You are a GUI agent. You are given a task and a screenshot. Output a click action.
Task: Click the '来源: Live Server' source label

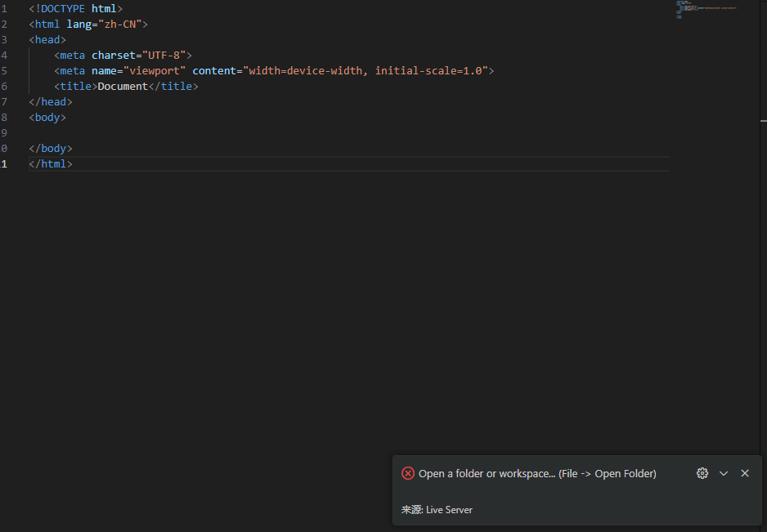tap(437, 509)
